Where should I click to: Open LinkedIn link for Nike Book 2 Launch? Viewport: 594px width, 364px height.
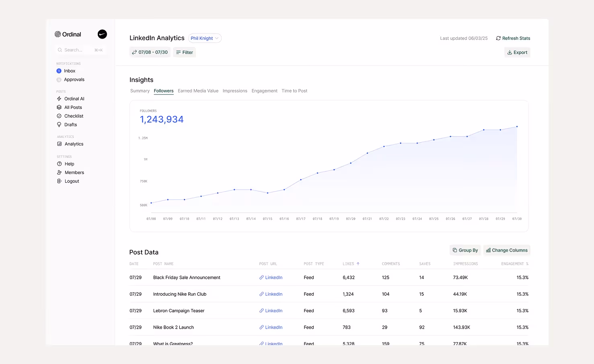coord(271,327)
